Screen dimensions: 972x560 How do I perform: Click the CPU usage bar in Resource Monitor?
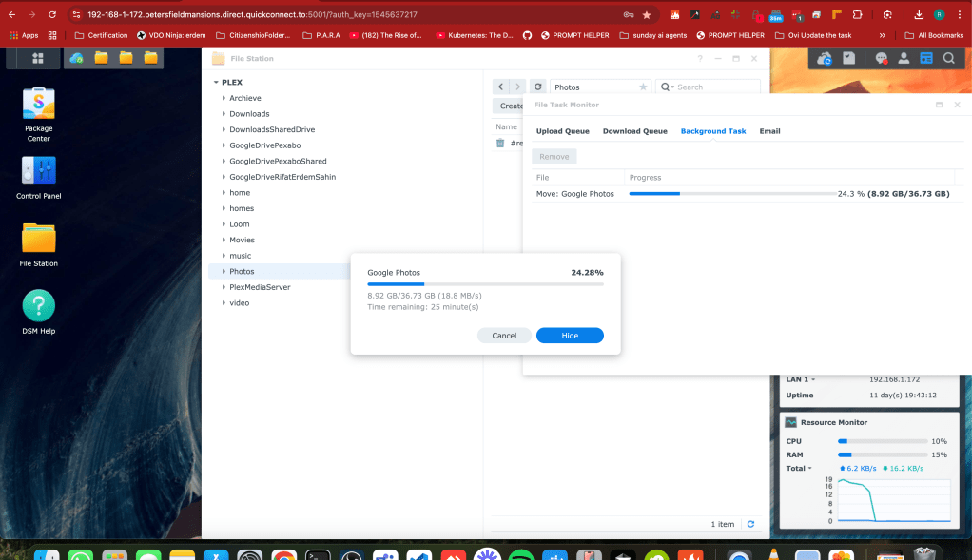pyautogui.click(x=883, y=442)
